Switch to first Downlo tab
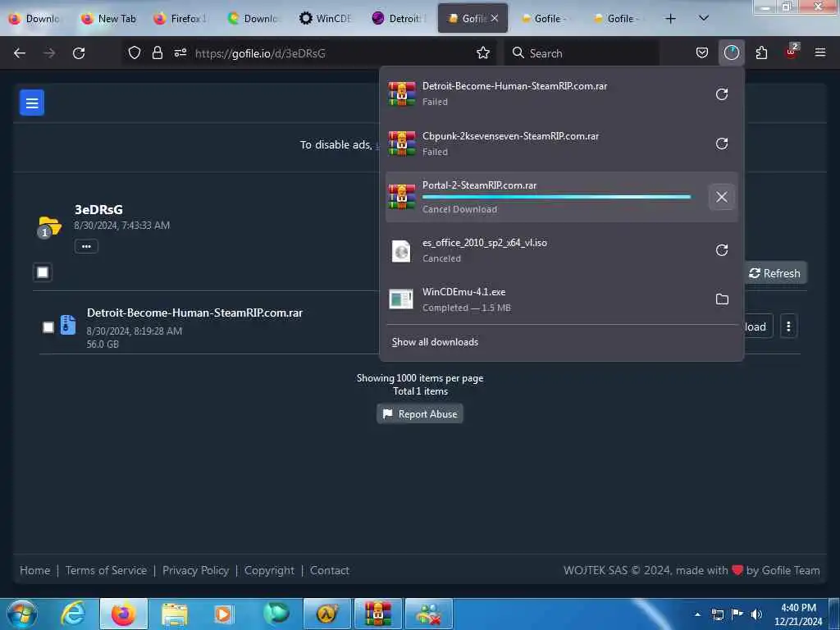This screenshot has height=630, width=840. [x=36, y=18]
